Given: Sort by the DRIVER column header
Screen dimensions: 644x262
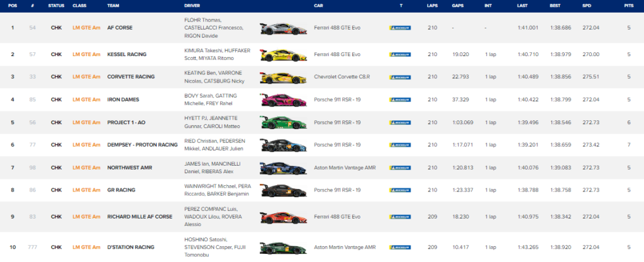Looking at the screenshot, I should tap(192, 6).
